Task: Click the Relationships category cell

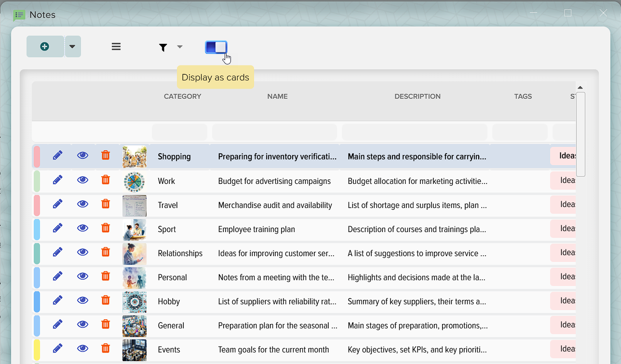Action: (x=180, y=253)
